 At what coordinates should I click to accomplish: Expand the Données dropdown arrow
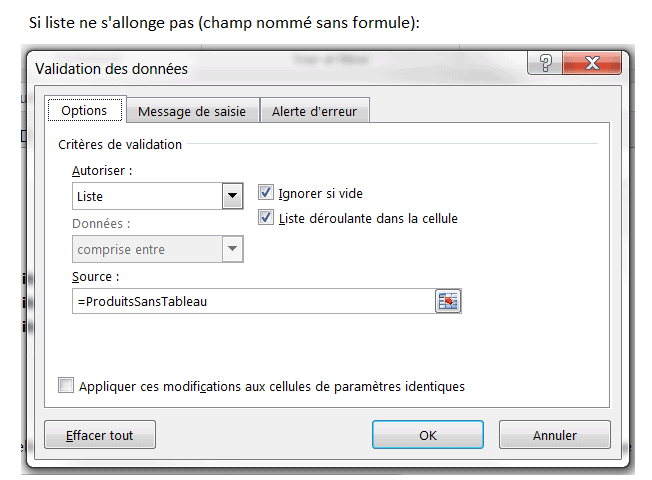coord(233,248)
